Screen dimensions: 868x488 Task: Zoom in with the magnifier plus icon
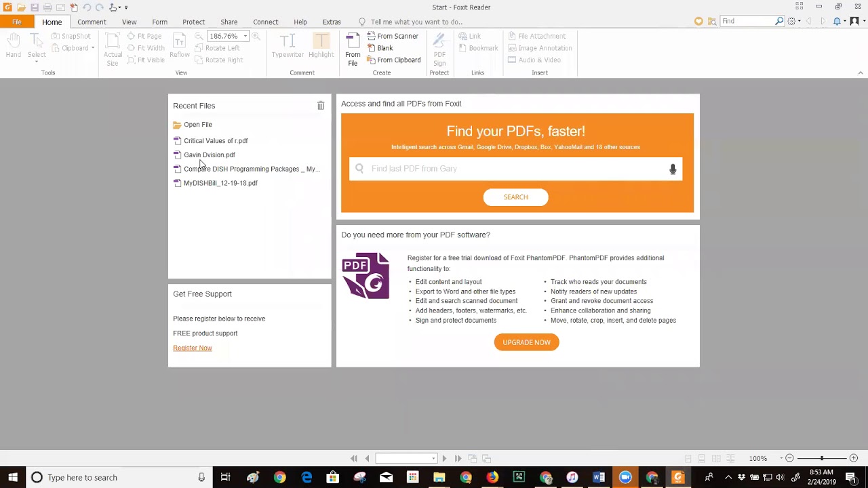tap(256, 36)
